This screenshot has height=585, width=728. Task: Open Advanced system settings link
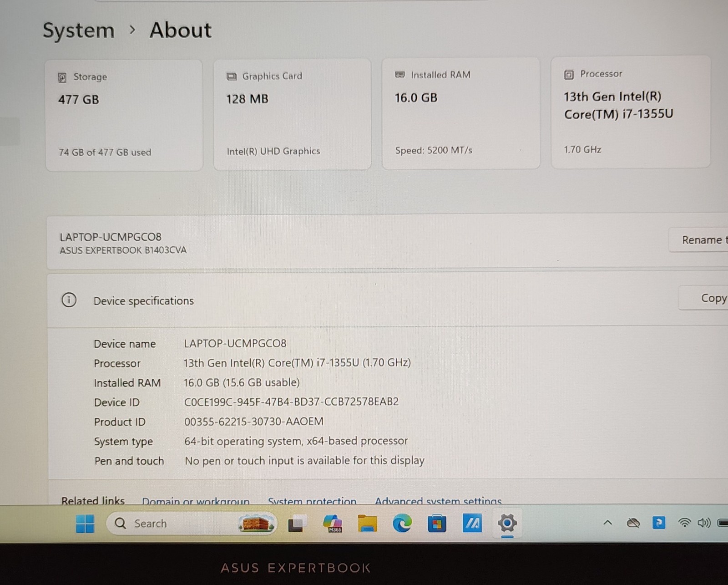coord(438,501)
